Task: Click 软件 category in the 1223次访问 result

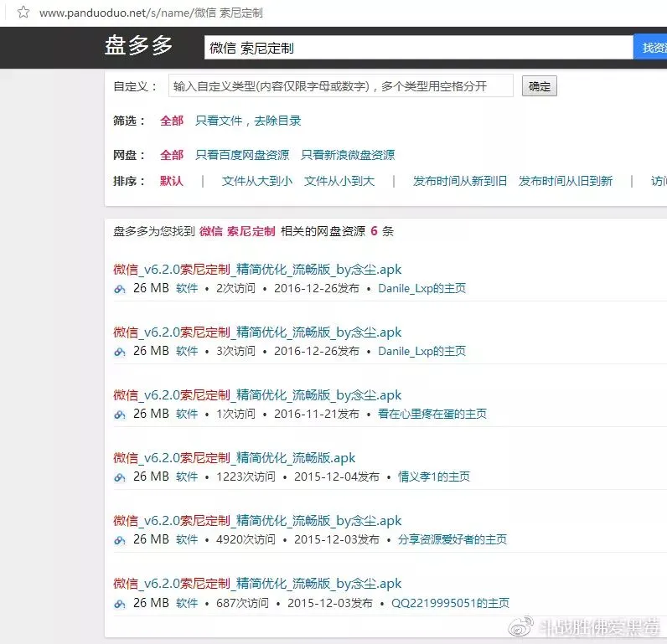Action: 187,477
